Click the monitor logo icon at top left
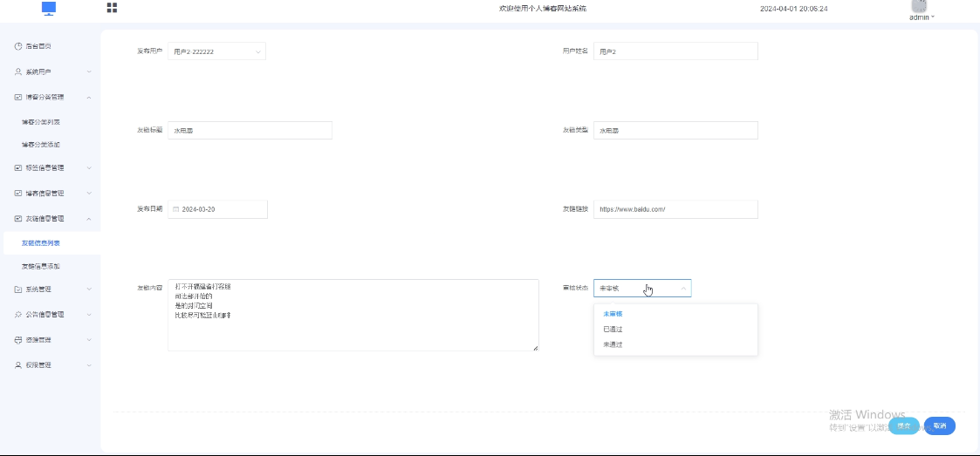This screenshot has height=456, width=980. click(x=49, y=8)
